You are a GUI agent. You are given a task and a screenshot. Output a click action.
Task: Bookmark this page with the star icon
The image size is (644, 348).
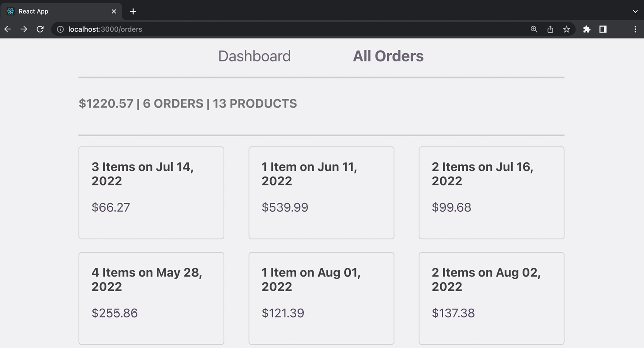567,29
